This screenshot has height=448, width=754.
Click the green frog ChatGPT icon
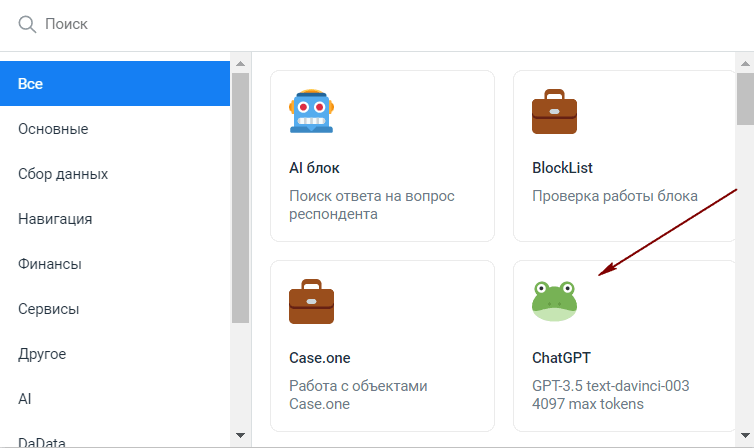point(554,301)
